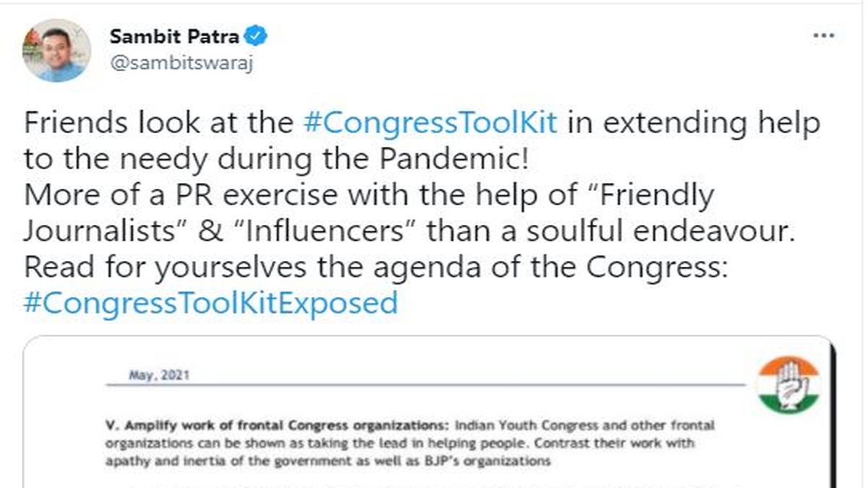Click the blue verified badge
The image size is (868, 488).
(257, 35)
